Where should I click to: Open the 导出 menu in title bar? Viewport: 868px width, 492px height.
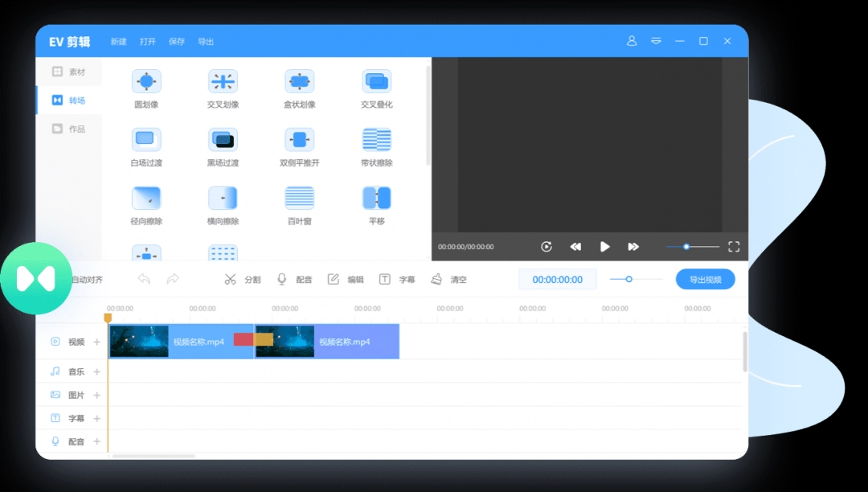[x=206, y=42]
